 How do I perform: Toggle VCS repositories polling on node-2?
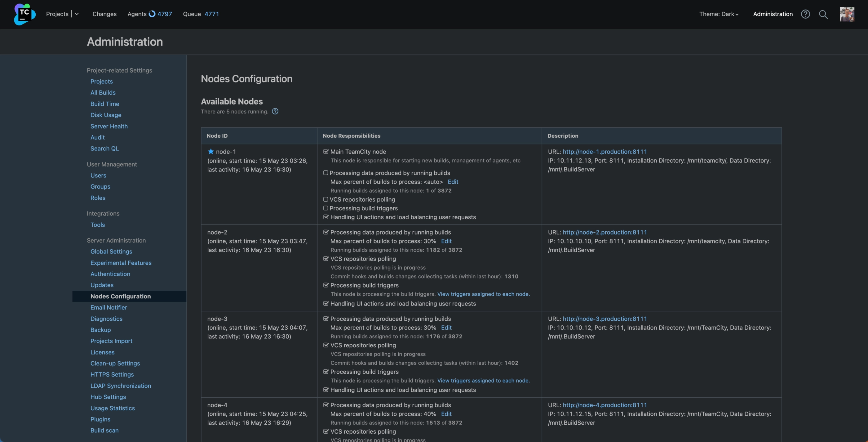326,259
